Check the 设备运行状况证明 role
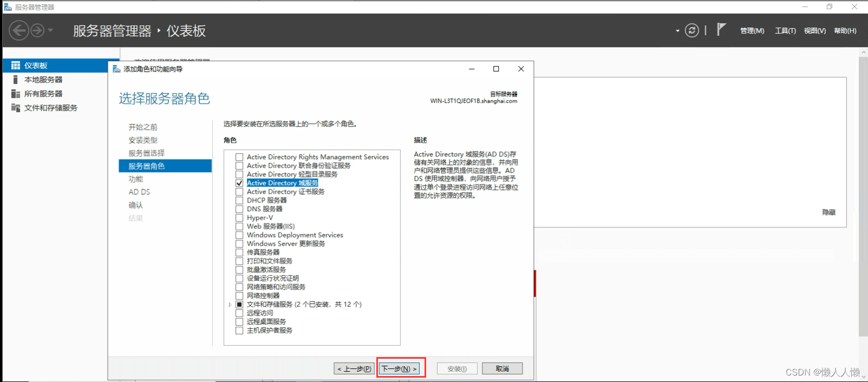The height and width of the screenshot is (382, 868). coord(239,278)
